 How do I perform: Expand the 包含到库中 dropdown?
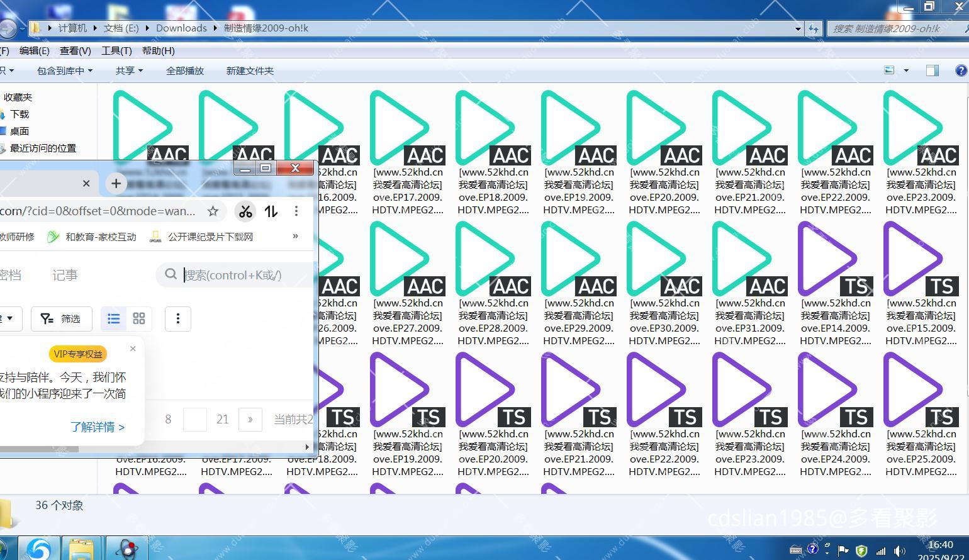(64, 70)
